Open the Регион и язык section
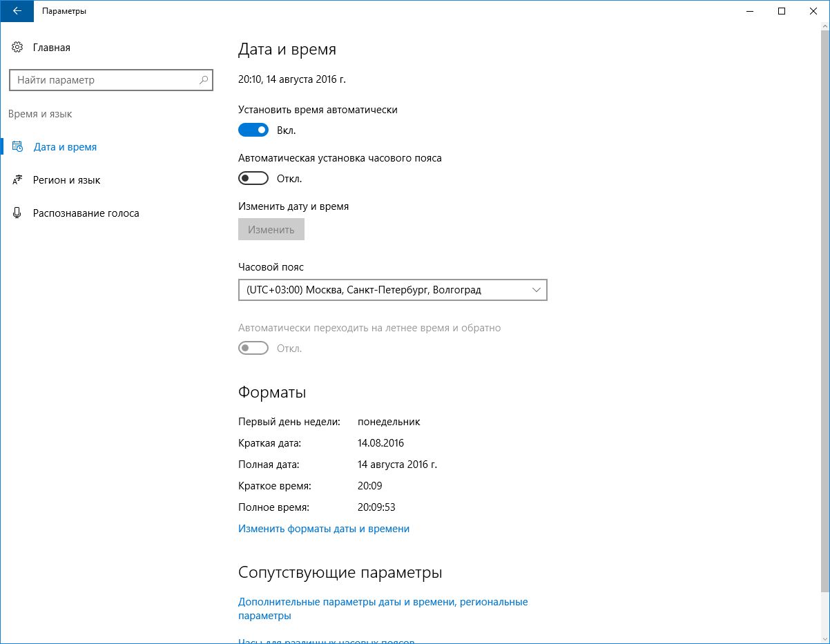The image size is (830, 644). coord(66,180)
